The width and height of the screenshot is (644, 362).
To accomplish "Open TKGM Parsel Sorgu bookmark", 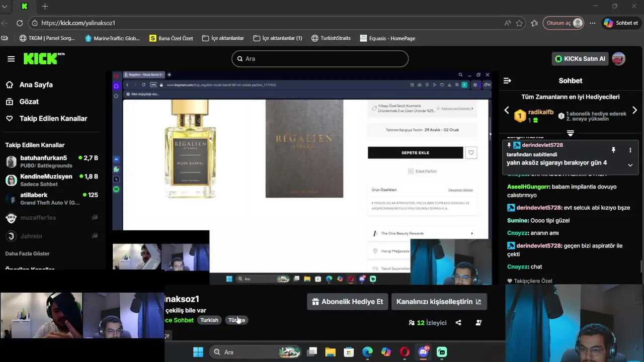I will [47, 38].
